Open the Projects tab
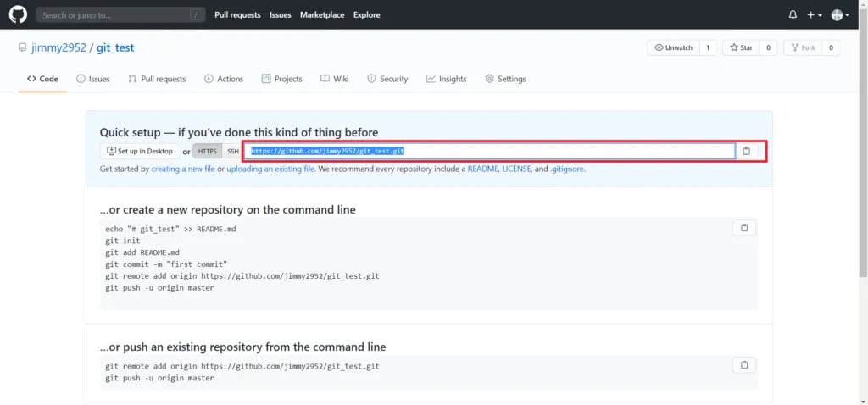This screenshot has width=868, height=405. tap(281, 79)
